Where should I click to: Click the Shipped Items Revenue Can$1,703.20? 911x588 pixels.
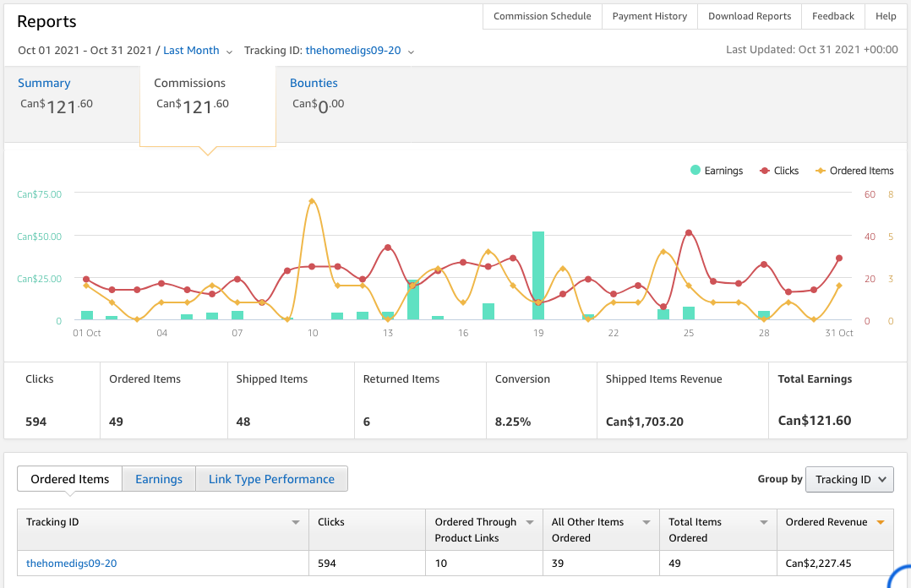(644, 422)
